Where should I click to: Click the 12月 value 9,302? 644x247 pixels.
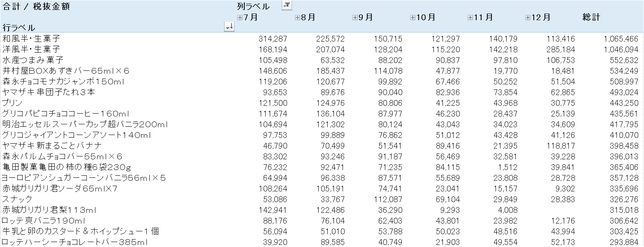(x=565, y=189)
